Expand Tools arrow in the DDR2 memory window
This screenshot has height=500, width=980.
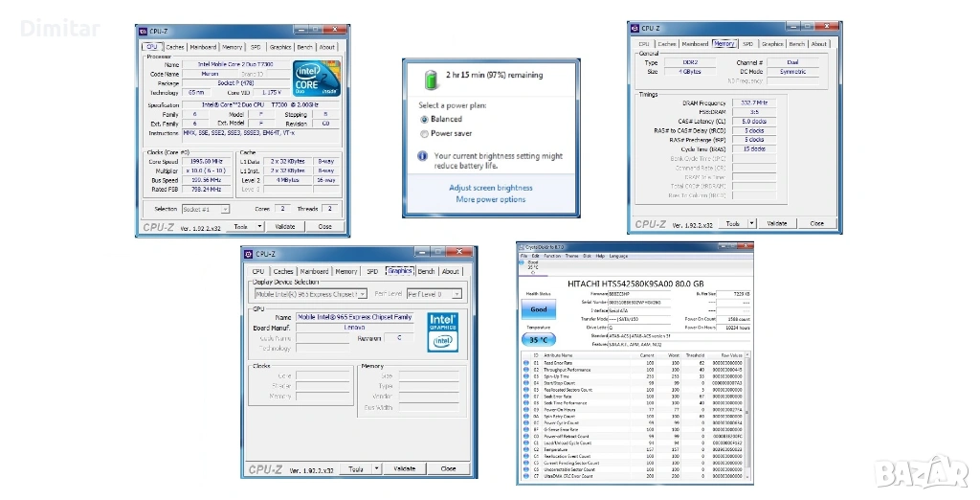pyautogui.click(x=753, y=223)
